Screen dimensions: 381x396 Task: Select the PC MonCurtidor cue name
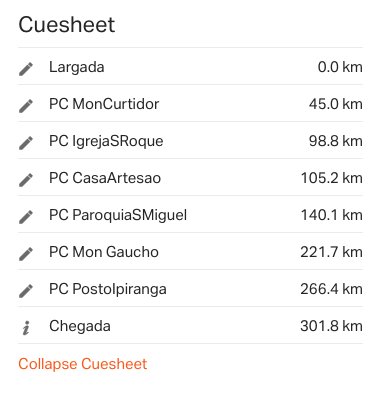pyautogui.click(x=104, y=104)
